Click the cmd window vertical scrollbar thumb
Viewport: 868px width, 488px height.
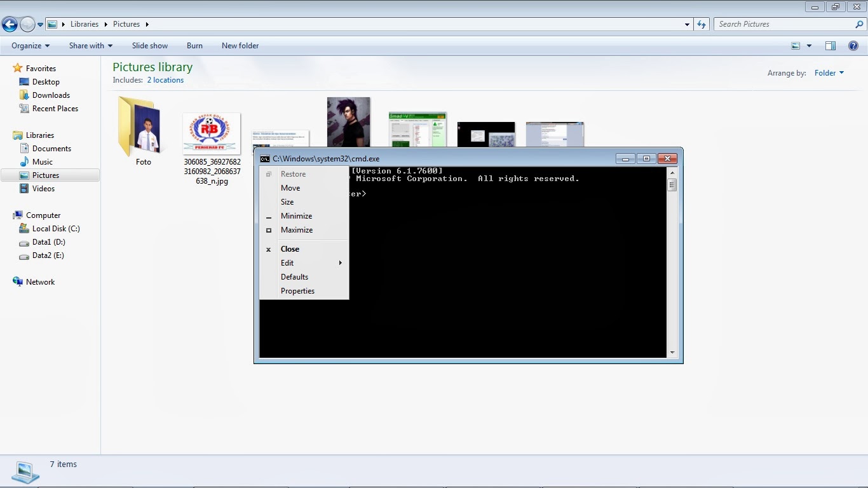(x=672, y=185)
